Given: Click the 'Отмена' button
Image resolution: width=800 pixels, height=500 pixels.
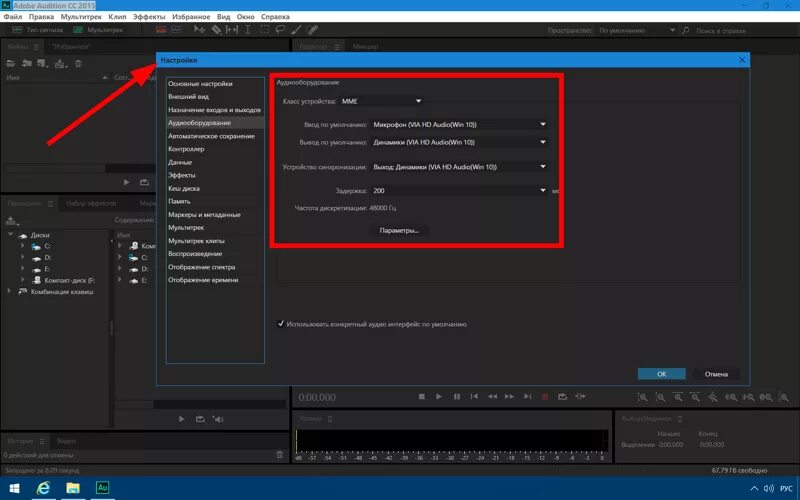Looking at the screenshot, I should pyautogui.click(x=716, y=373).
